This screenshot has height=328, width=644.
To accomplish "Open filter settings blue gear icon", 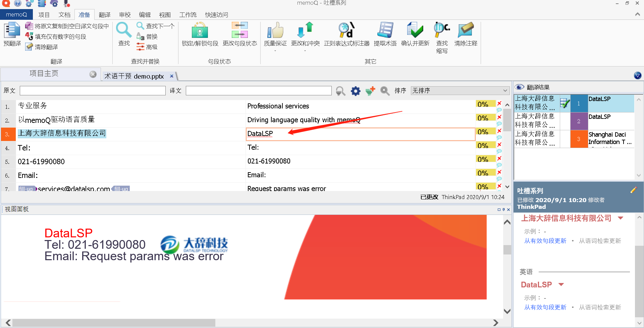I will [356, 91].
